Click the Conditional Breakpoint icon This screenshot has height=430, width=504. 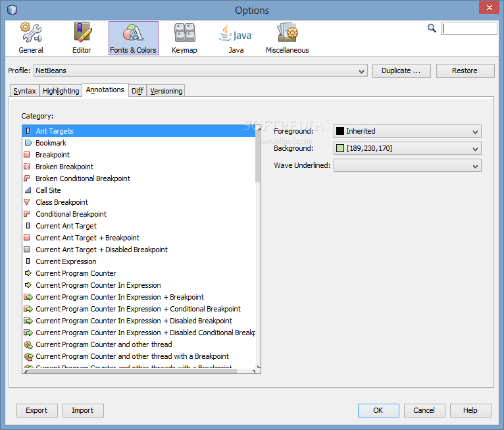[x=27, y=214]
